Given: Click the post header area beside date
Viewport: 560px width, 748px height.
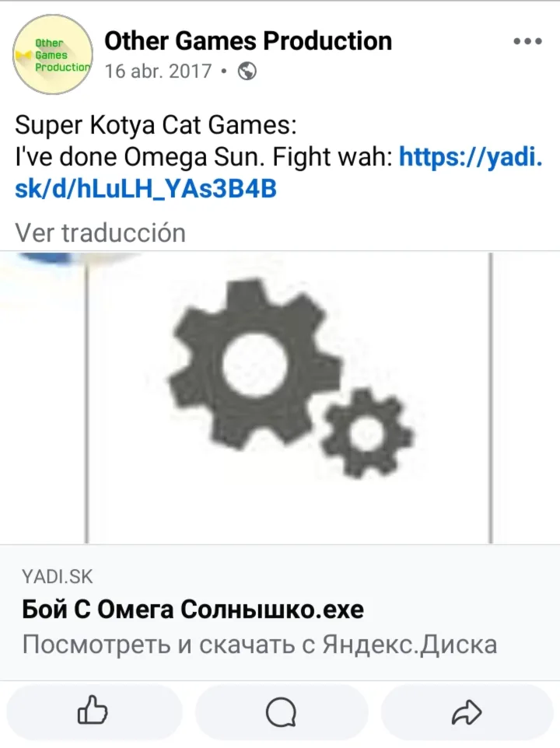Looking at the screenshot, I should [x=382, y=71].
